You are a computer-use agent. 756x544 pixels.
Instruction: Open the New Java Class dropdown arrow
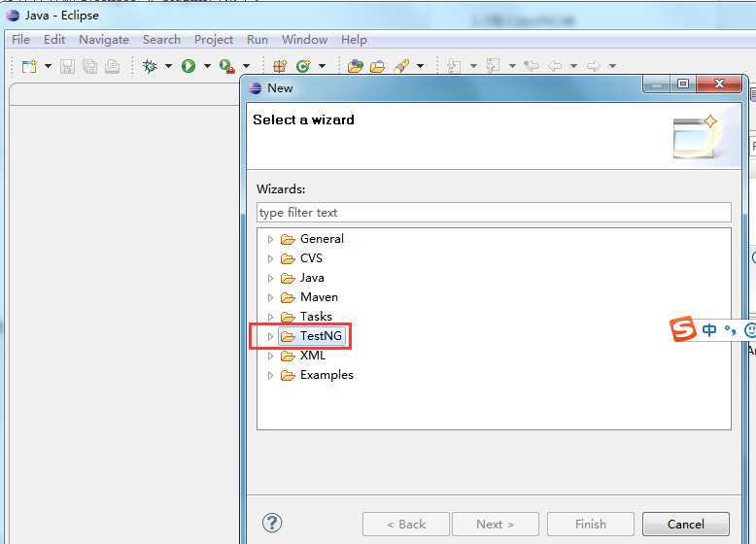click(x=322, y=66)
